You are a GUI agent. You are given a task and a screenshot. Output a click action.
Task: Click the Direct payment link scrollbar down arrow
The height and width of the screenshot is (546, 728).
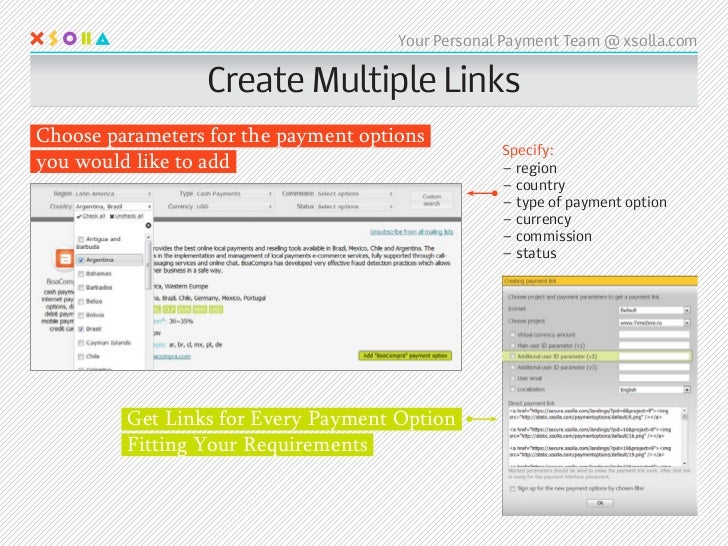point(685,463)
